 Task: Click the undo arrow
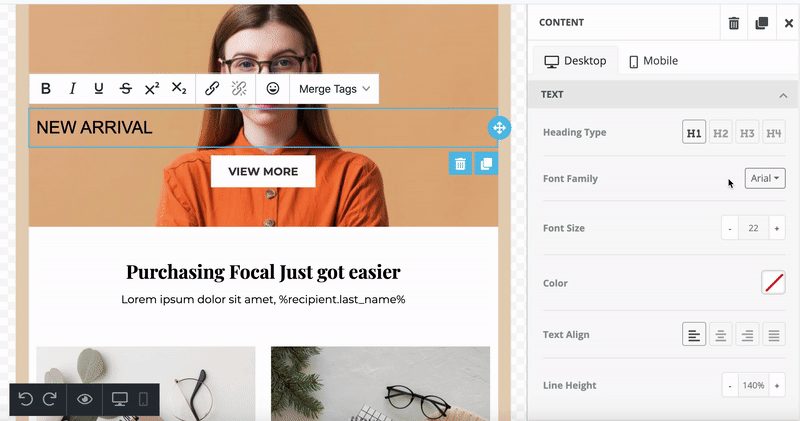pos(26,399)
